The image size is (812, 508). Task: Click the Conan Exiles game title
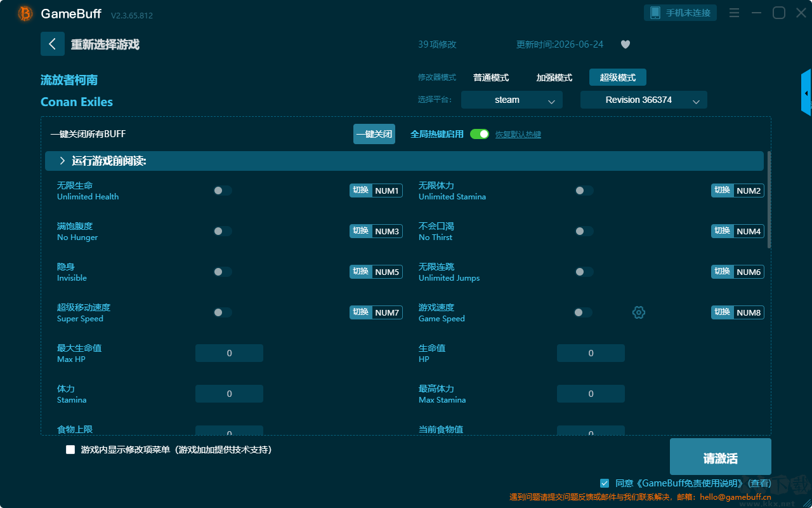(77, 102)
